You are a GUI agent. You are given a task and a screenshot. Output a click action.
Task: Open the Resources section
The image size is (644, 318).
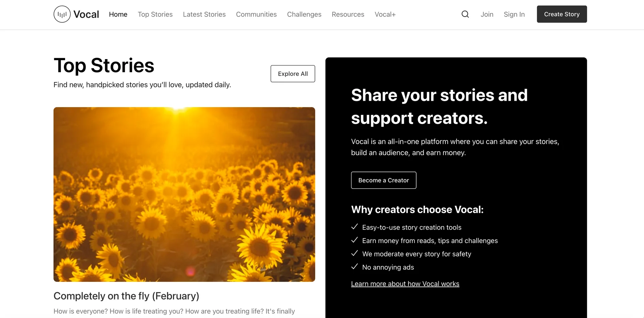click(x=348, y=14)
